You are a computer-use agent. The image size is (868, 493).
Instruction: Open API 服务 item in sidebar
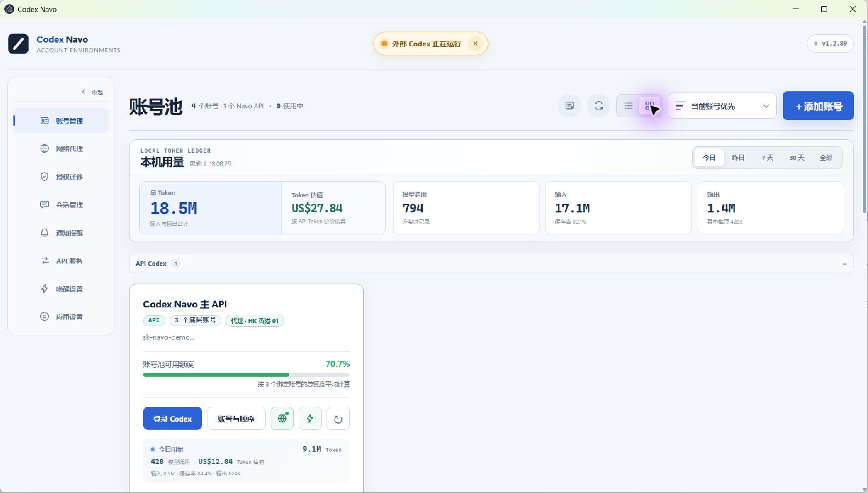61,260
